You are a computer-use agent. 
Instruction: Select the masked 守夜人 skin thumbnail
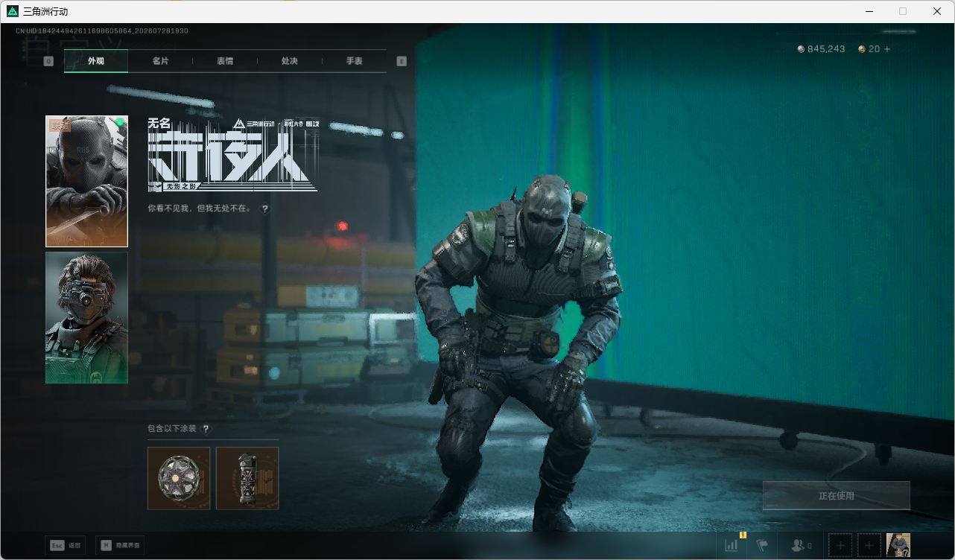pos(86,181)
